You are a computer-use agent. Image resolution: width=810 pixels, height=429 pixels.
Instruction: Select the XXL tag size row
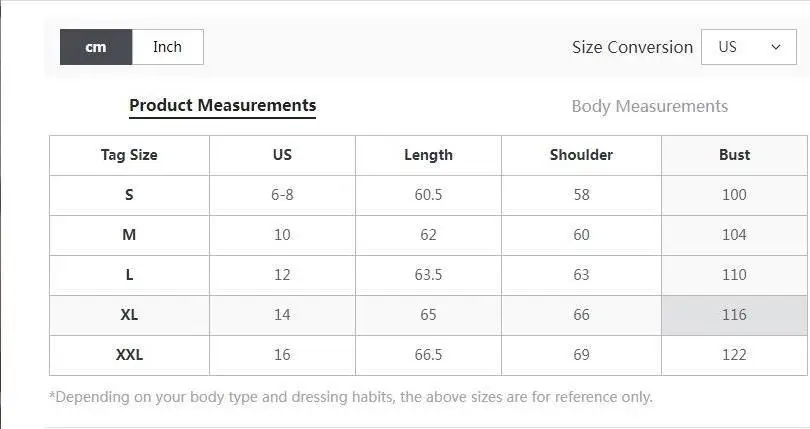tap(129, 355)
